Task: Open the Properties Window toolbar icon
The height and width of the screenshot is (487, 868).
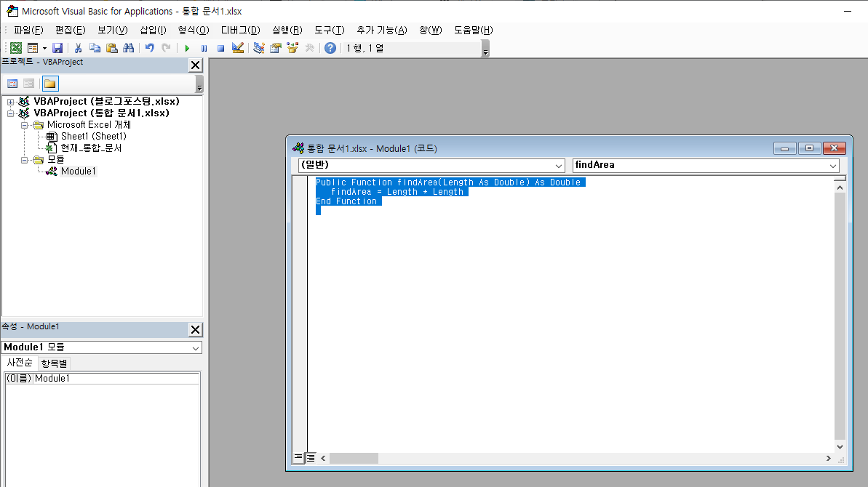Action: click(x=275, y=48)
